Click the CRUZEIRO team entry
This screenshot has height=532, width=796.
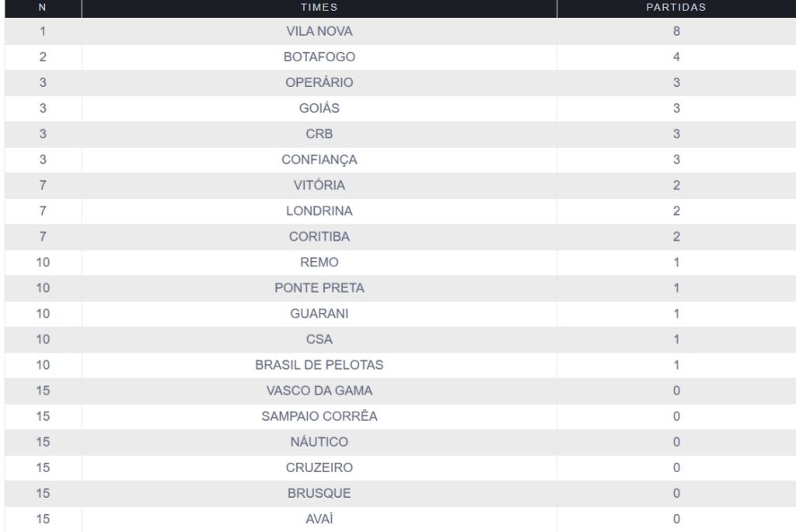point(319,468)
